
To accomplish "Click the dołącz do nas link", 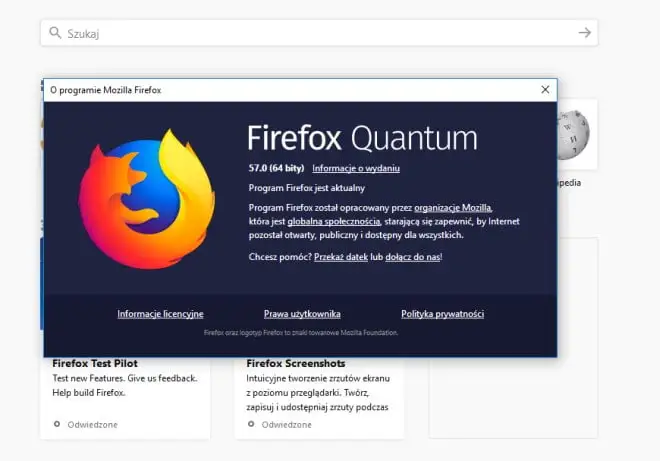I will [x=412, y=257].
